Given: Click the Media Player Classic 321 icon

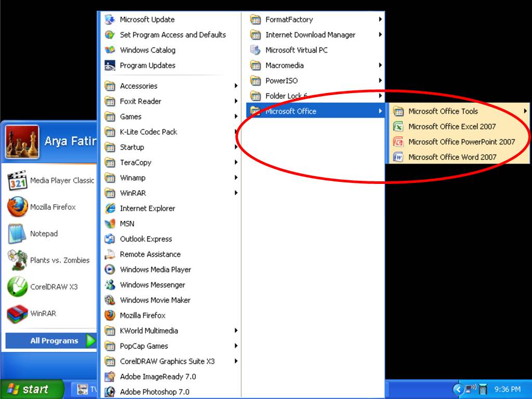Looking at the screenshot, I should point(17,180).
